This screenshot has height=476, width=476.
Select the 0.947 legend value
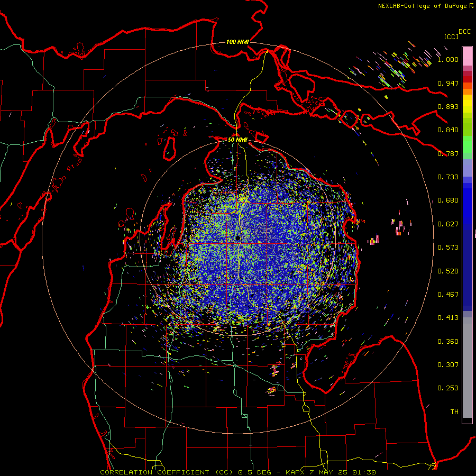[448, 83]
